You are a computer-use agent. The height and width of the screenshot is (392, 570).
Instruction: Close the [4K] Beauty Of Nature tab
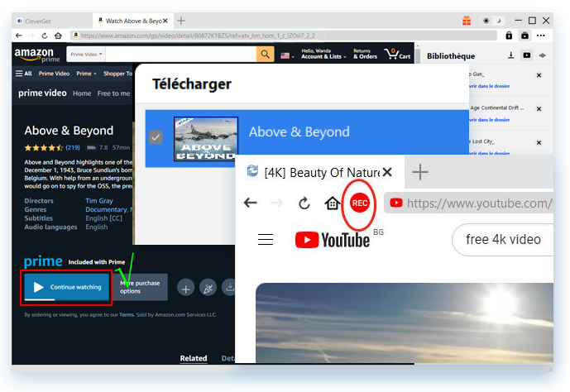387,172
